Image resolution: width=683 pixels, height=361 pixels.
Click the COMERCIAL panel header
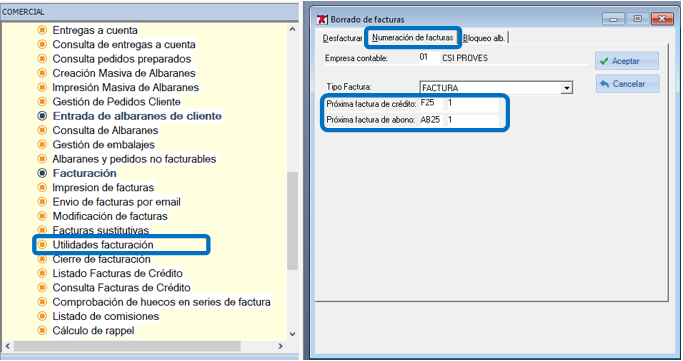click(149, 12)
